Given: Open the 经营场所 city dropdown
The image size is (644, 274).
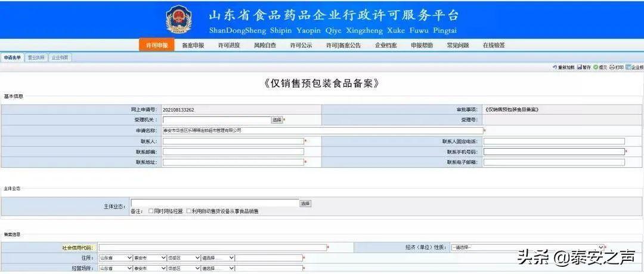Looking at the screenshot, I should pos(150,268).
